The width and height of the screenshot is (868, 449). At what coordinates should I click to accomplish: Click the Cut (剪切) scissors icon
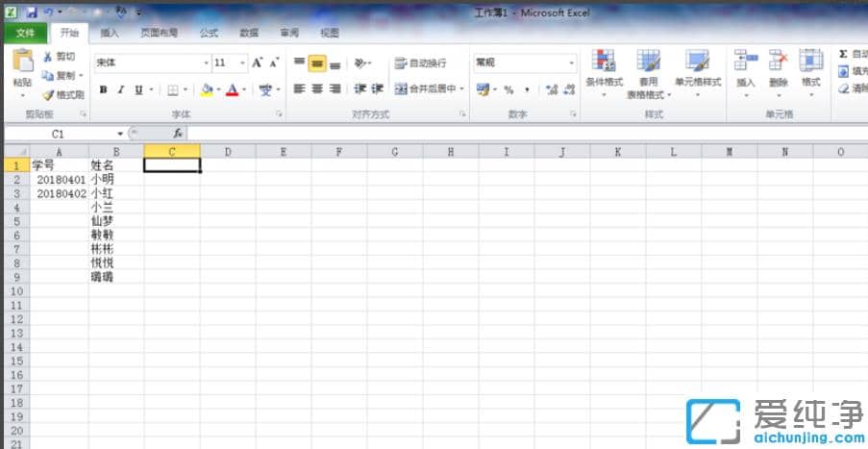click(49, 57)
